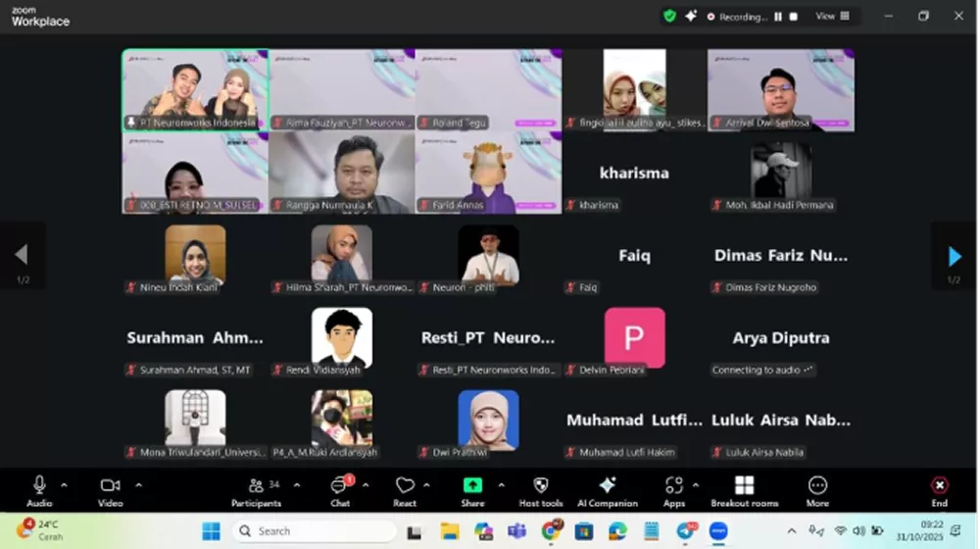Pause the meeting recording
The image size is (980, 549).
[x=778, y=17]
